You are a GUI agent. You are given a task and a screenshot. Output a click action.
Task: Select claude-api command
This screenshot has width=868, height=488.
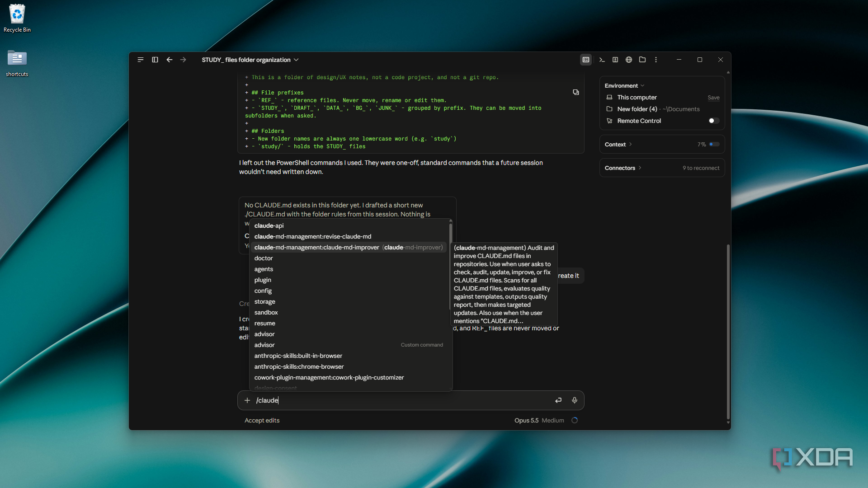point(349,225)
